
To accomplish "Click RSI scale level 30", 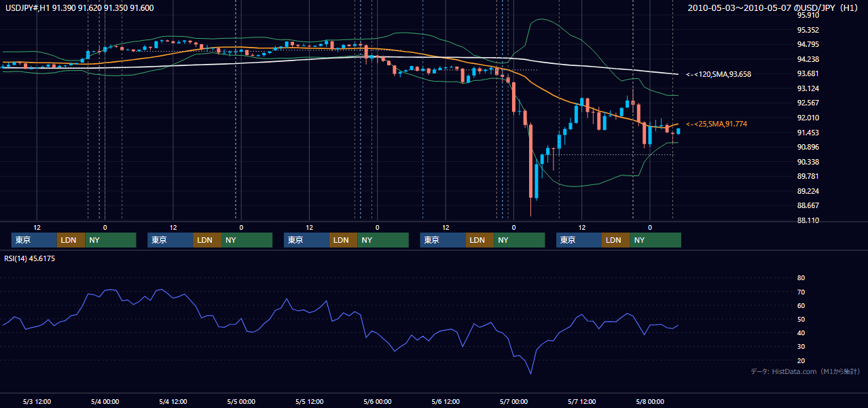I will tap(801, 347).
